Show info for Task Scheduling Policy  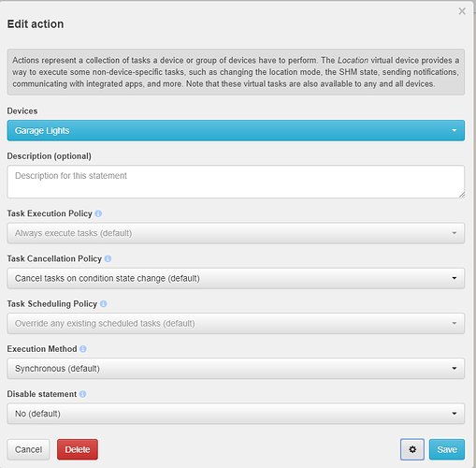[104, 304]
